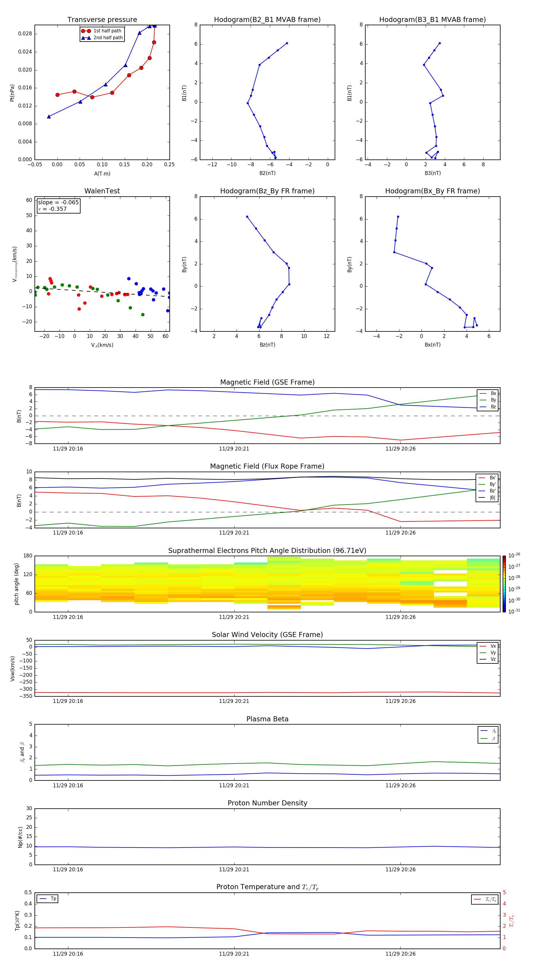Click the 'Proton Number Density' title
The width and height of the screenshot is (535, 980).
point(267,803)
